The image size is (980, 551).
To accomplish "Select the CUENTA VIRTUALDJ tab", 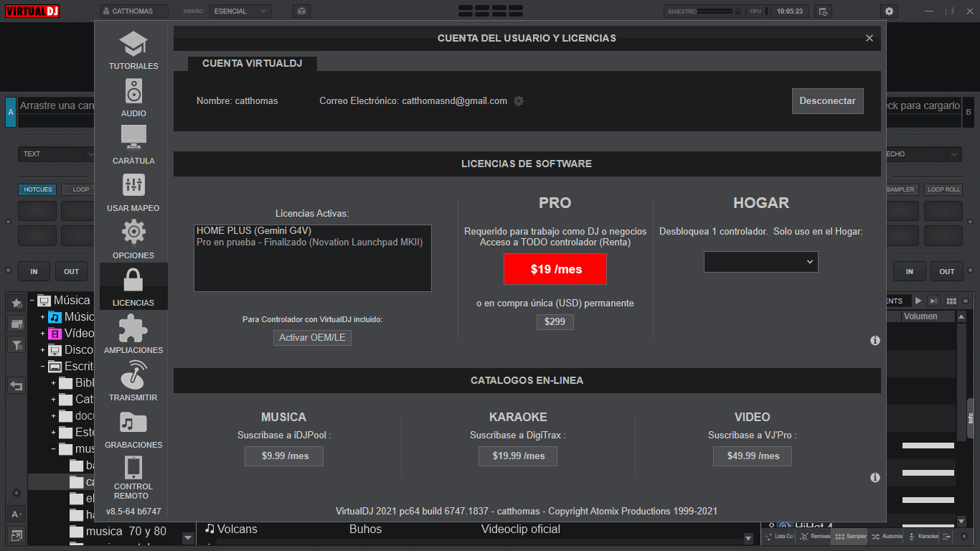I will tap(252, 63).
